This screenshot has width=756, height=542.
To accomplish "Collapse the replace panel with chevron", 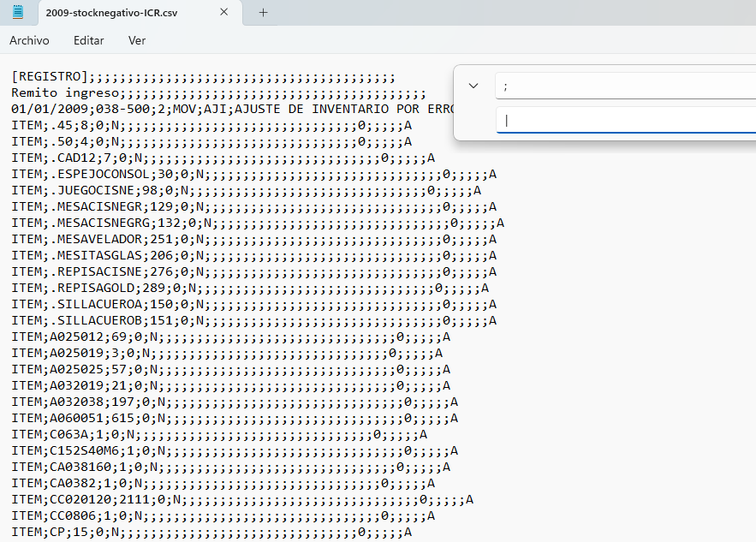I will coord(473,86).
